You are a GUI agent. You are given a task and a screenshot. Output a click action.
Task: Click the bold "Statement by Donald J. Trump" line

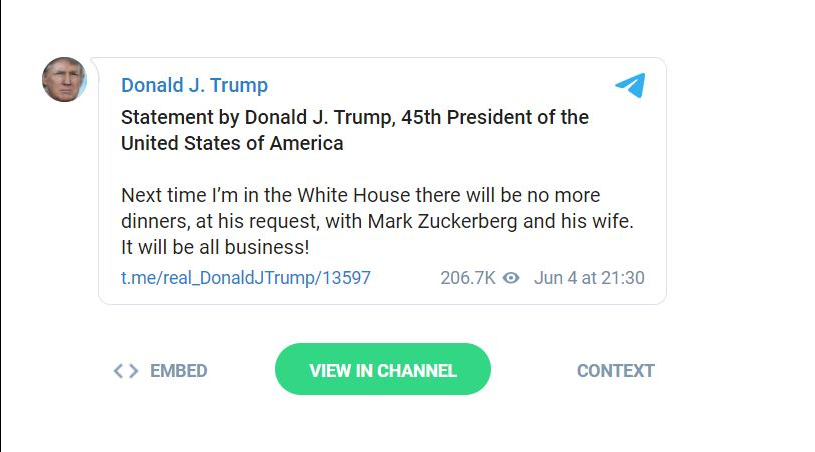(257, 117)
